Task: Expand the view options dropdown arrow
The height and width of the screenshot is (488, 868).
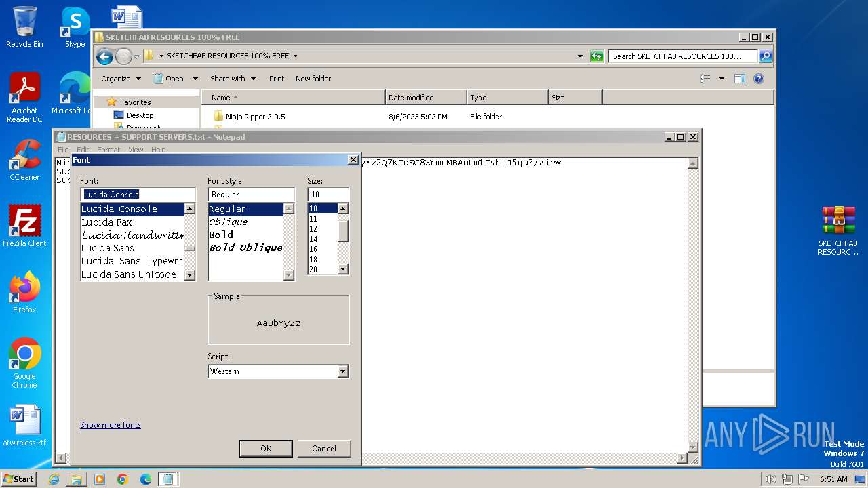Action: pos(722,79)
